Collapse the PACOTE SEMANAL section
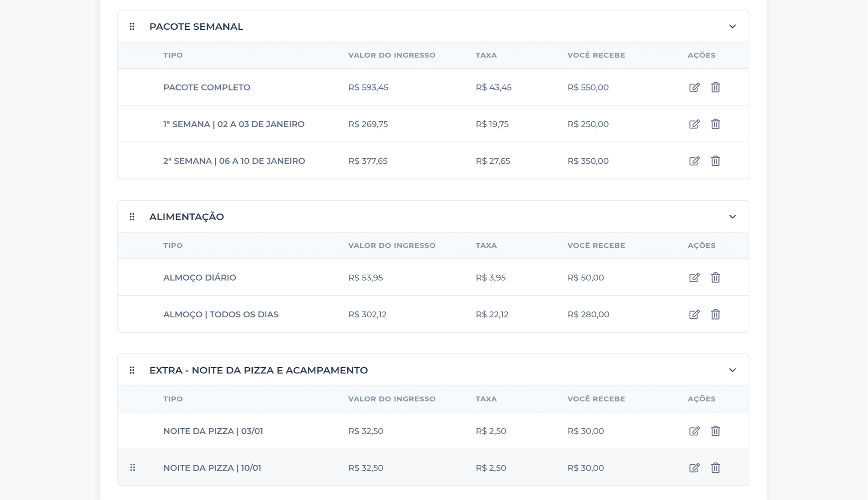This screenshot has height=500, width=868. pyautogui.click(x=732, y=27)
